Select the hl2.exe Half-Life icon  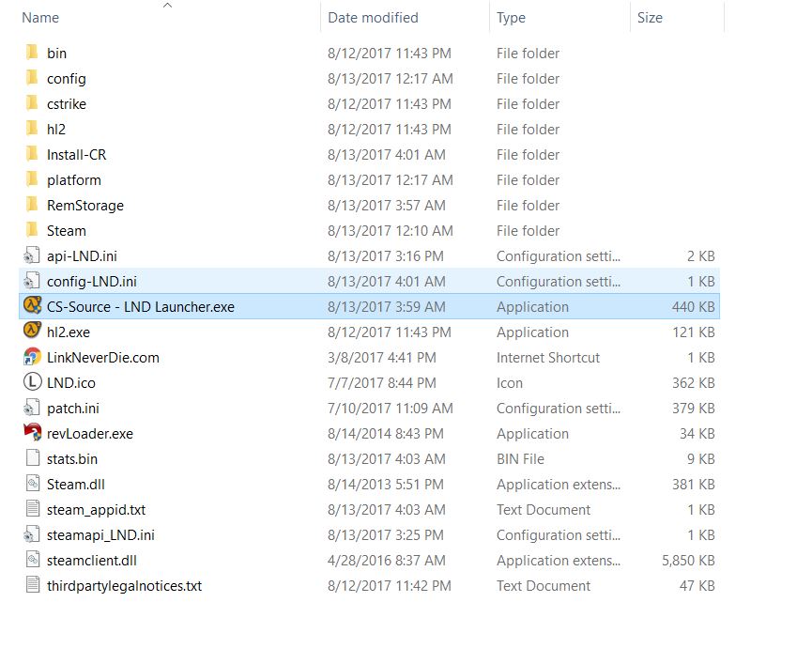tap(32, 332)
